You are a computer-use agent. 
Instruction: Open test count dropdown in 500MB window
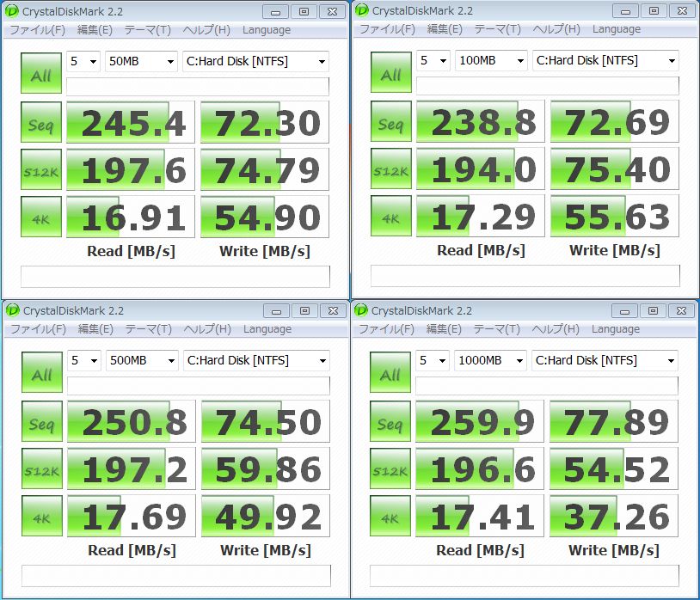pyautogui.click(x=84, y=360)
